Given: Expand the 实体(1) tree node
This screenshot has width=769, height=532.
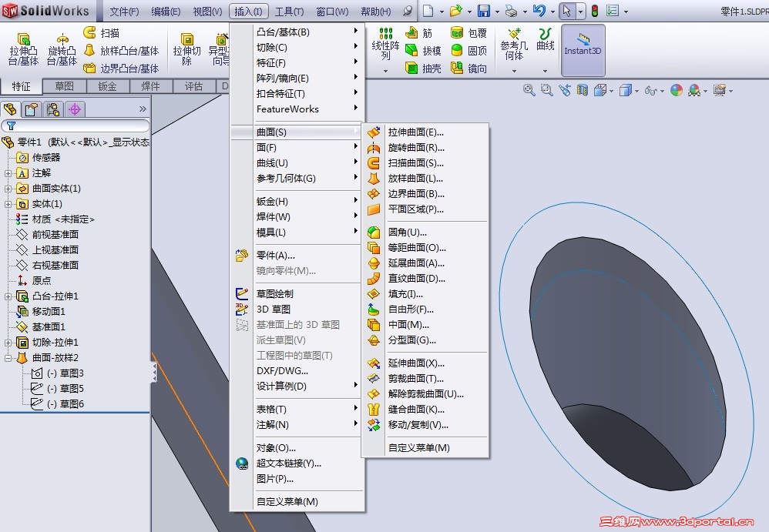Looking at the screenshot, I should (8, 204).
